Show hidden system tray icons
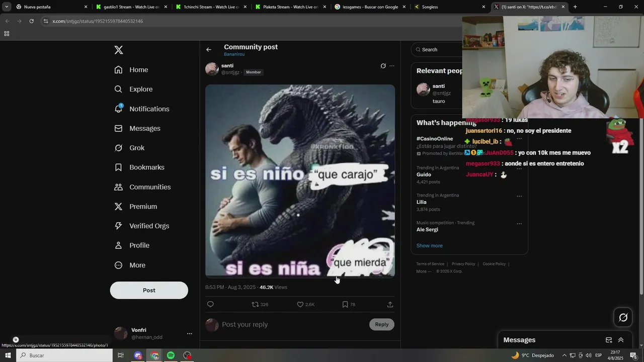644x362 pixels. click(564, 355)
